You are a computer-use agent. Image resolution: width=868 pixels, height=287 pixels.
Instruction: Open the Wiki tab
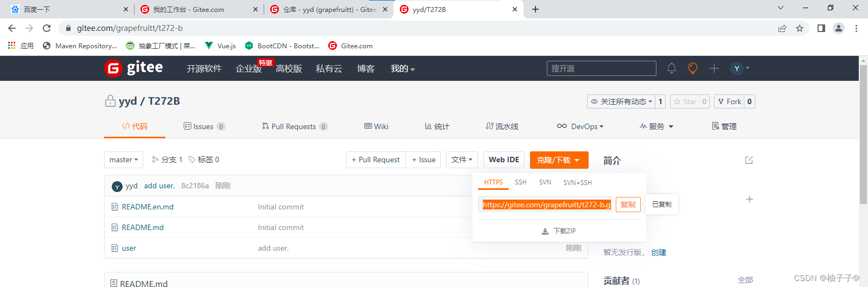pos(376,126)
